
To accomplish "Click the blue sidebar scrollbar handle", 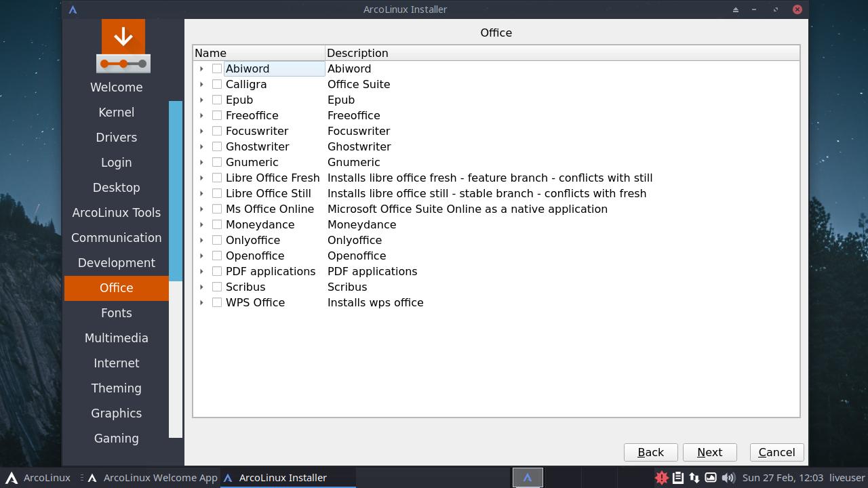I will tap(176, 190).
